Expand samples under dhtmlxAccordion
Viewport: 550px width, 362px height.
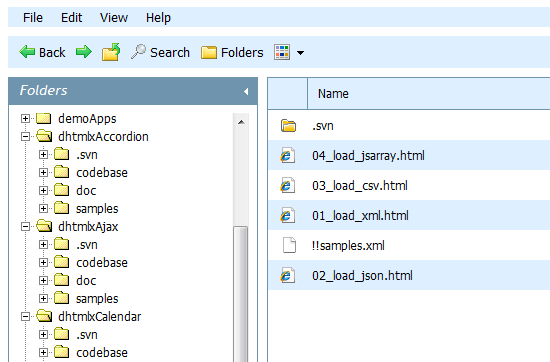pyautogui.click(x=43, y=209)
